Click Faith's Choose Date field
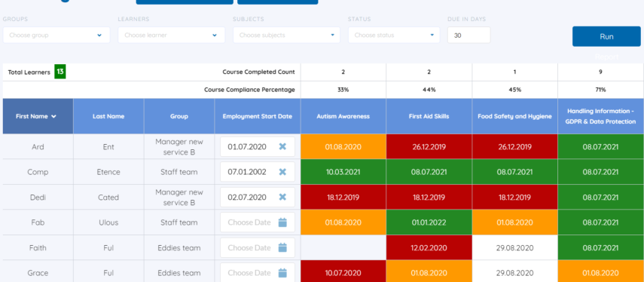The width and height of the screenshot is (644, 282). tap(258, 248)
